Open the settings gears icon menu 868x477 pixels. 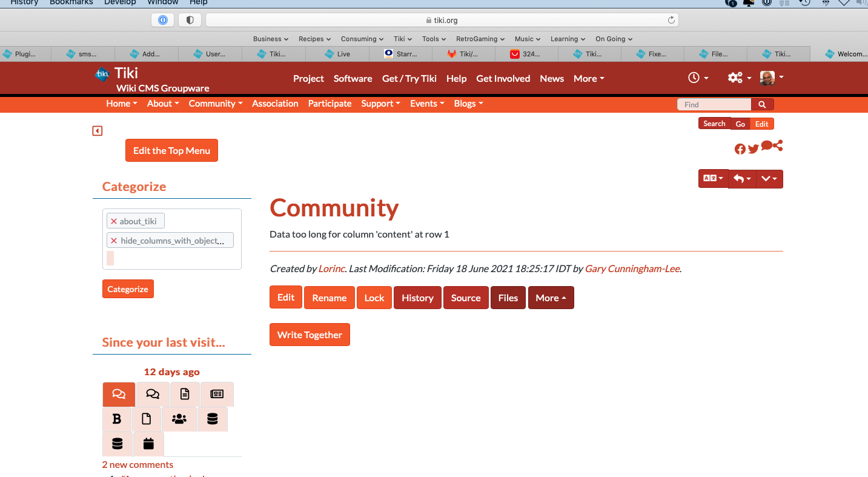pyautogui.click(x=740, y=78)
